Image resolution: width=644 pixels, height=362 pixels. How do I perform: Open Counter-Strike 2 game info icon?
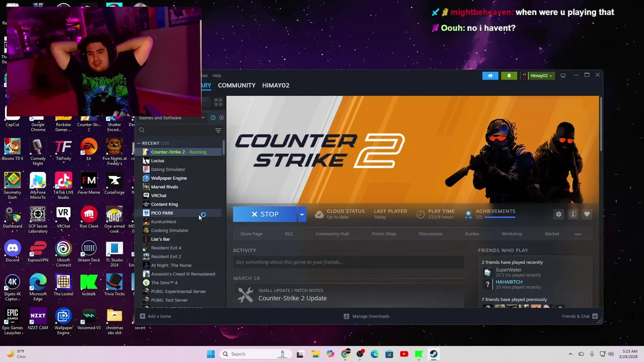(573, 214)
